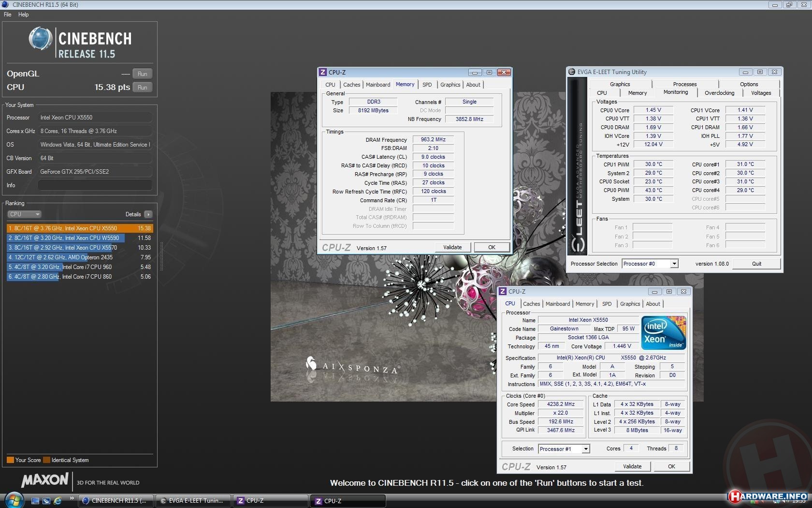This screenshot has height=508, width=812.
Task: Click Show Desktop quick launch icon
Action: click(35, 501)
